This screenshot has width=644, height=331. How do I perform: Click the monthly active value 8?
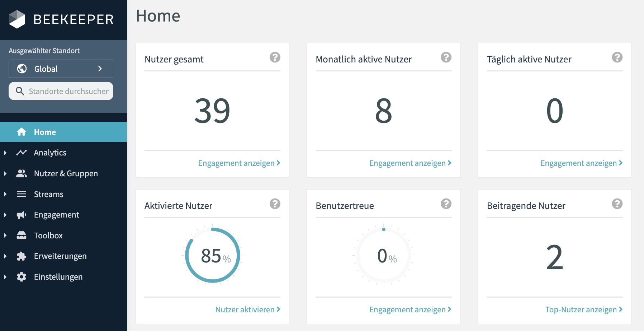tap(383, 111)
